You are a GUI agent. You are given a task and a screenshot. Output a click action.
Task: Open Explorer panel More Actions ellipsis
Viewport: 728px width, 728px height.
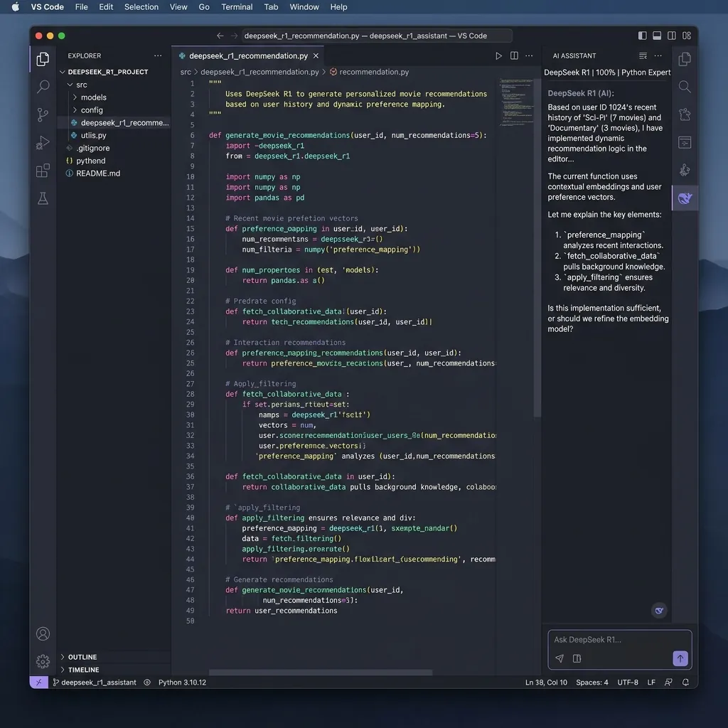(158, 55)
